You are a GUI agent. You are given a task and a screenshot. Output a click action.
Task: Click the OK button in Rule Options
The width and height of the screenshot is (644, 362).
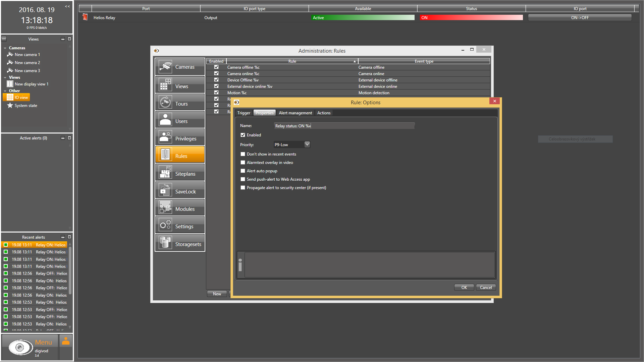464,288
